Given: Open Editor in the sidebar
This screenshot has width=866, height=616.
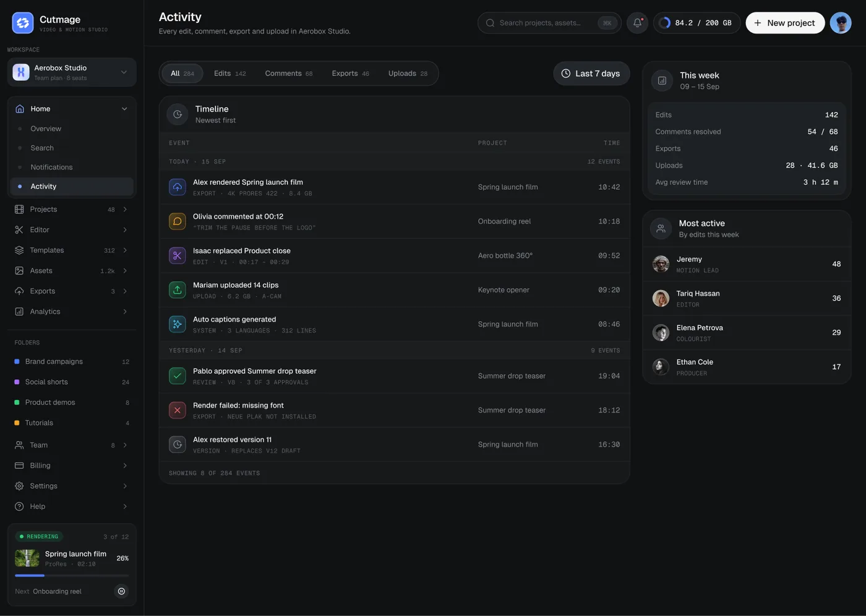Looking at the screenshot, I should tap(72, 230).
